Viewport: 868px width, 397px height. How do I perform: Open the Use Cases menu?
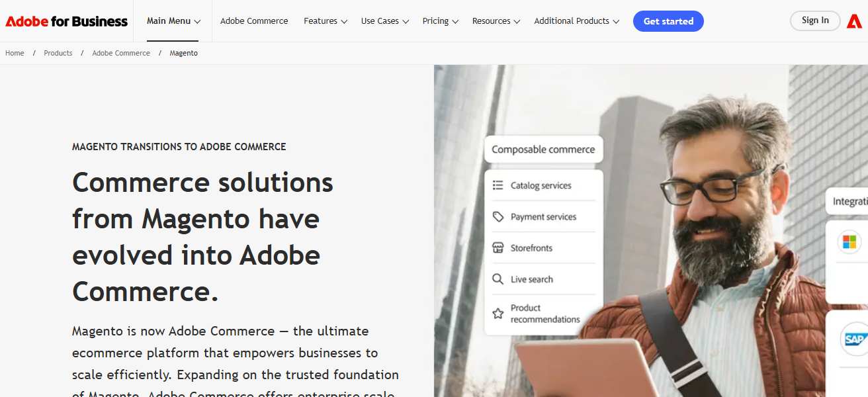click(384, 21)
